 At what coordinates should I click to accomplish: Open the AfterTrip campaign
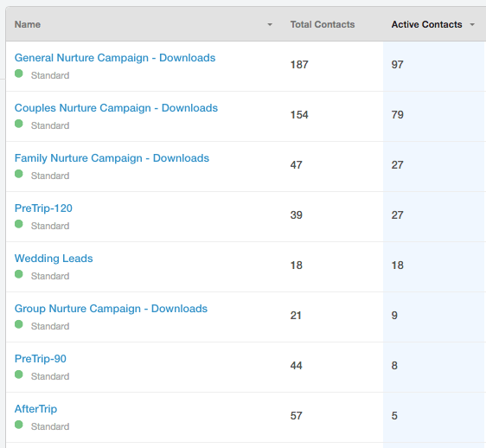[x=35, y=409]
